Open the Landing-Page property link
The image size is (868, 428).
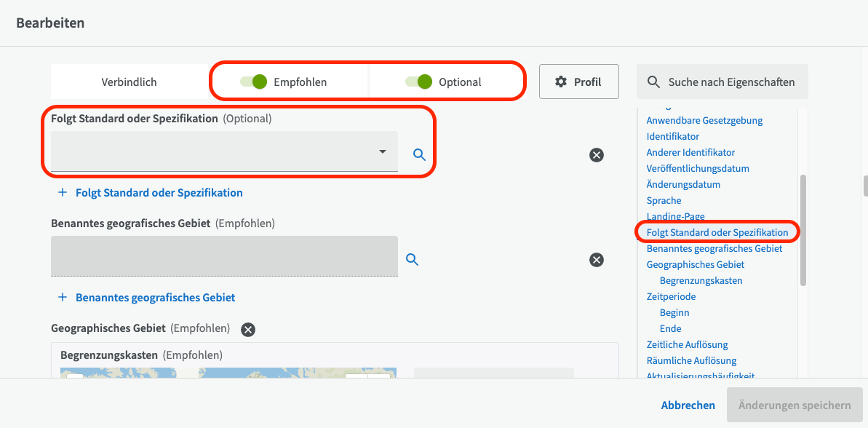pos(675,216)
